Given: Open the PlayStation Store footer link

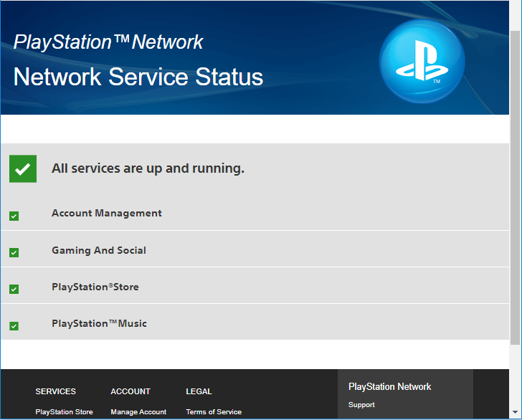Looking at the screenshot, I should (65, 411).
